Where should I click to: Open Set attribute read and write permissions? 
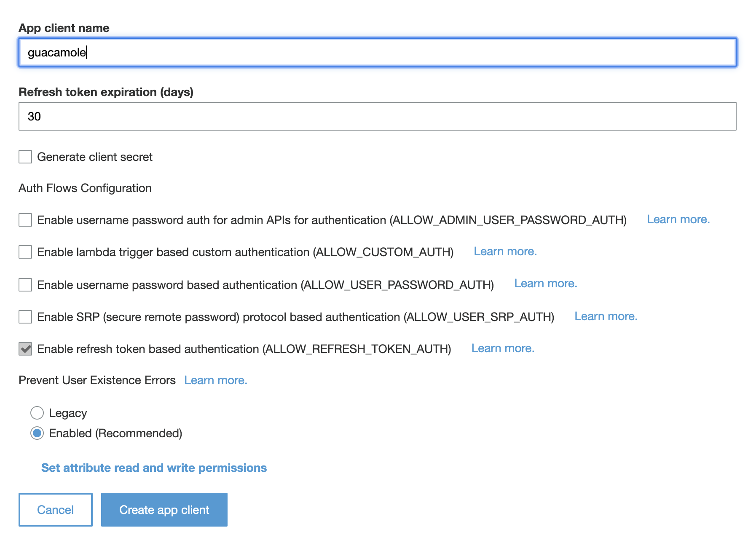coord(154,468)
